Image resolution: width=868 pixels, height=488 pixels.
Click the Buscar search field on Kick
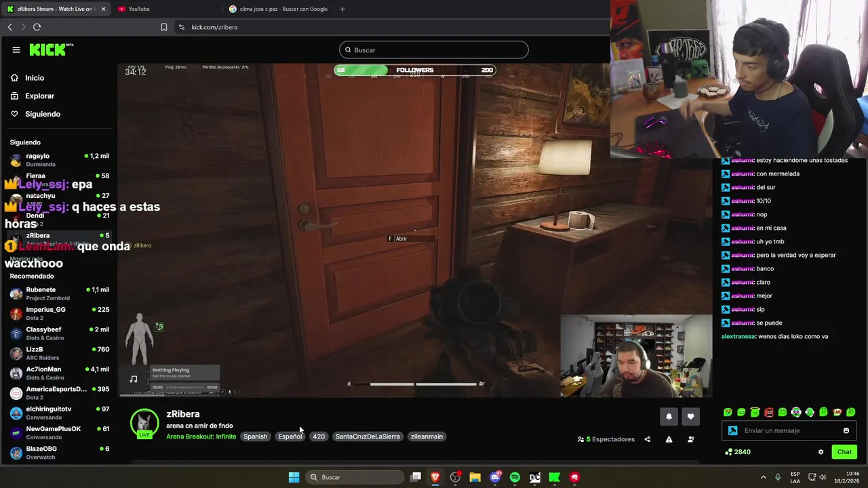[434, 49]
